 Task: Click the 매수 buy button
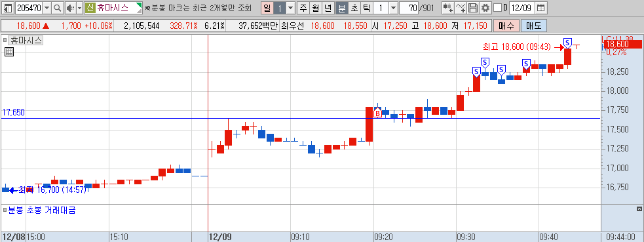pyautogui.click(x=506, y=26)
